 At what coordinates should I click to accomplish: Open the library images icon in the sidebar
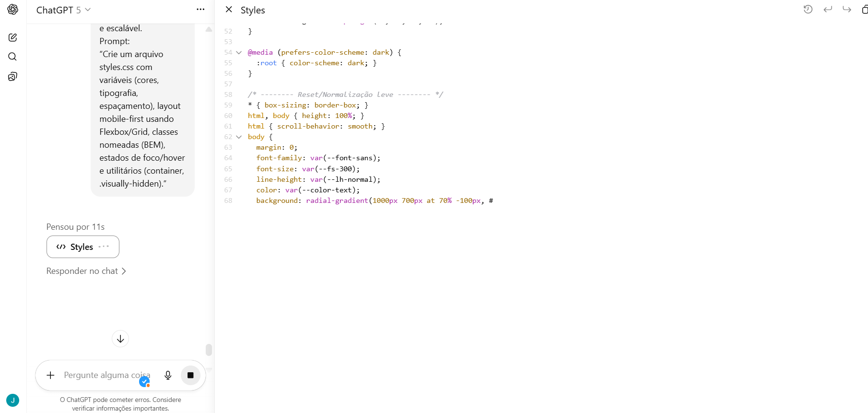[x=13, y=76]
